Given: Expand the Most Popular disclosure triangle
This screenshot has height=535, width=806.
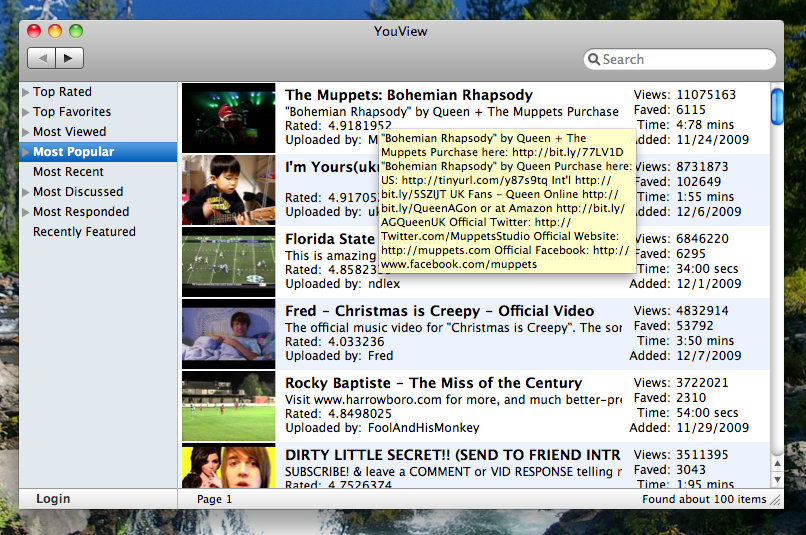Looking at the screenshot, I should (26, 152).
